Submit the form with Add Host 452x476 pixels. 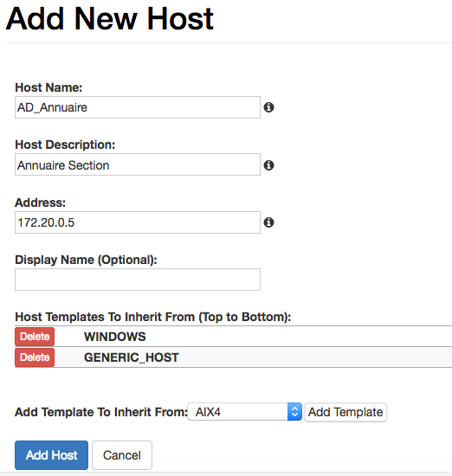tap(51, 455)
